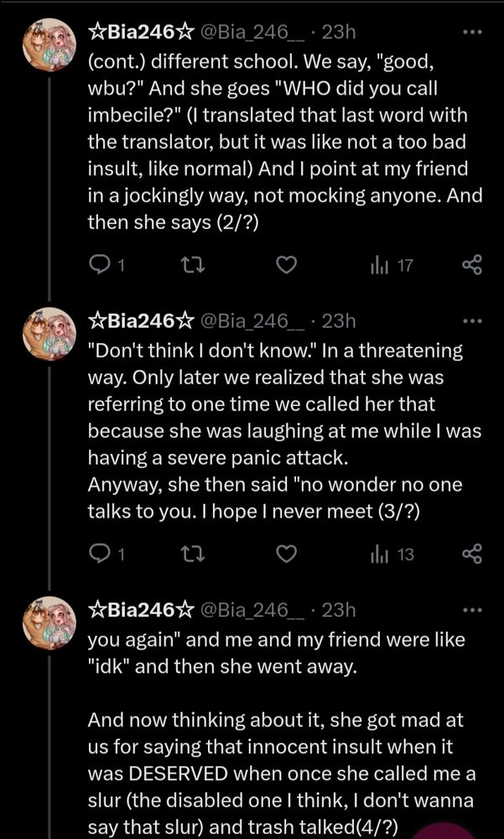Click the 23h timestamp on third tweet
The height and width of the screenshot is (839, 504).
[339, 610]
